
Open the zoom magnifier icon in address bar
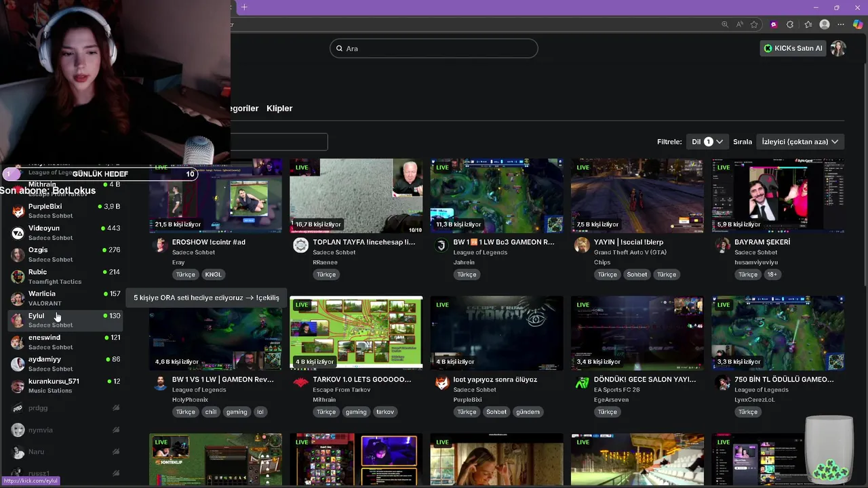point(725,24)
